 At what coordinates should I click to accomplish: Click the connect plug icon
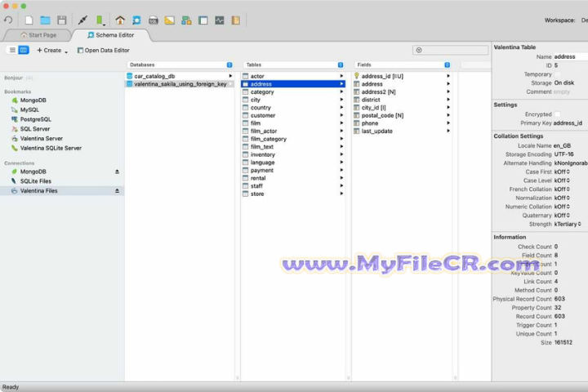[82, 20]
